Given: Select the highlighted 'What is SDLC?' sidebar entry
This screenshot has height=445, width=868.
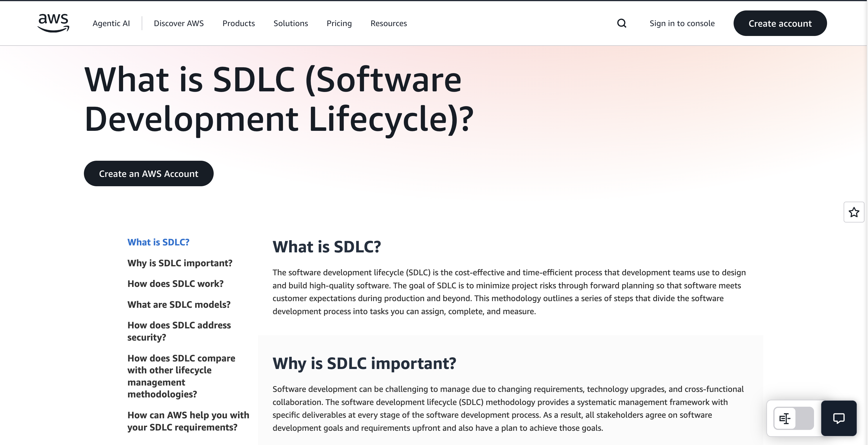Looking at the screenshot, I should [159, 242].
